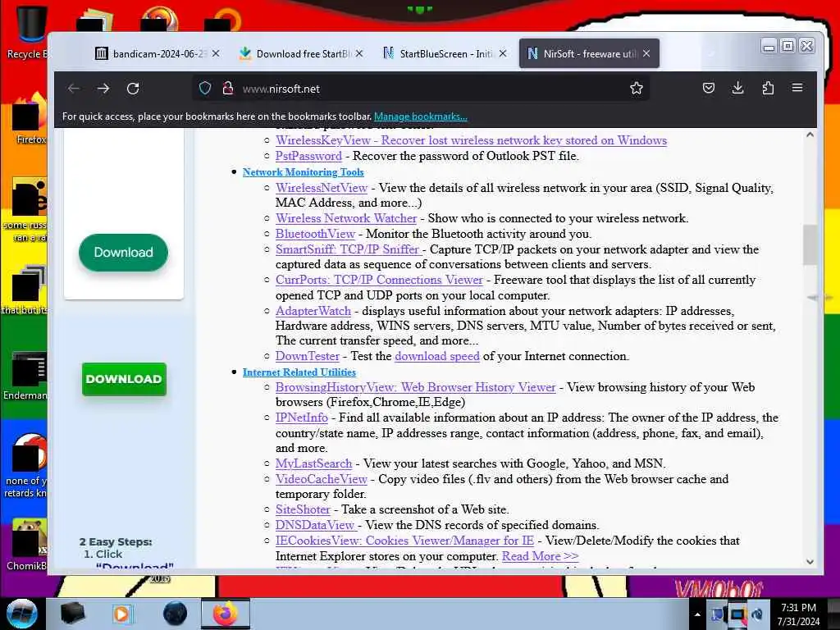Open tracking protection shield icon
Screen dimensions: 840x630
pyautogui.click(x=205, y=89)
